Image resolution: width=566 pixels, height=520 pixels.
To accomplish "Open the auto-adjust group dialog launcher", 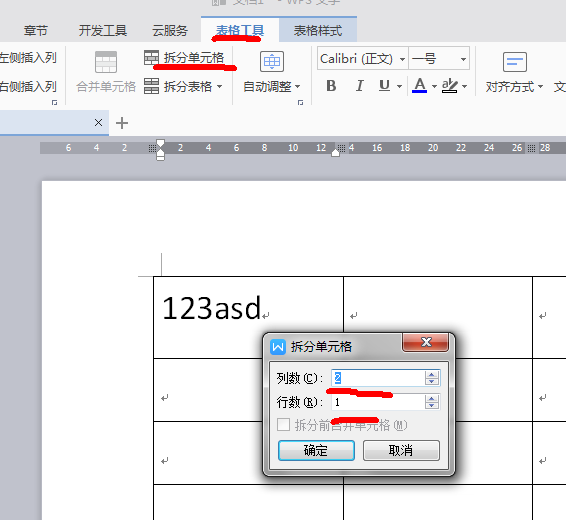I will pyautogui.click(x=300, y=102).
